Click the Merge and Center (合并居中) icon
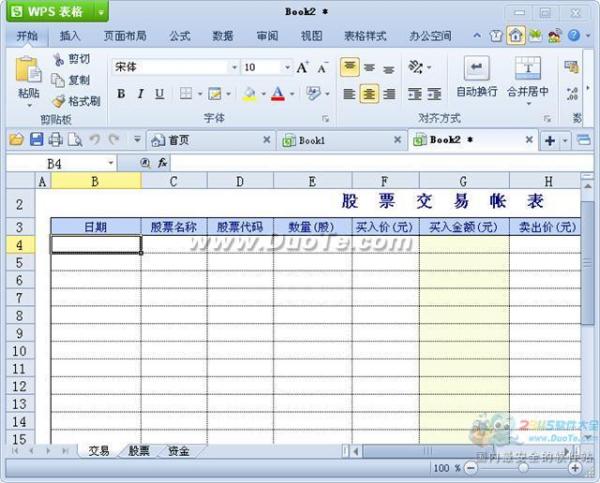 point(527,68)
